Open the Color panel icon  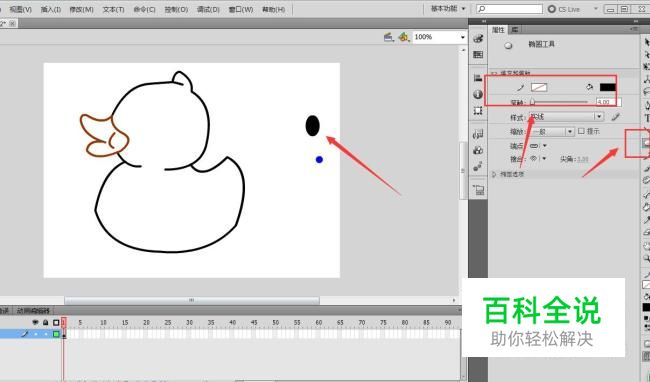click(478, 39)
